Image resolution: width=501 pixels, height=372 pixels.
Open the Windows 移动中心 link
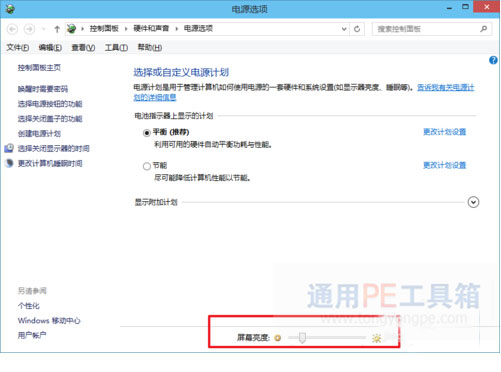(49, 321)
